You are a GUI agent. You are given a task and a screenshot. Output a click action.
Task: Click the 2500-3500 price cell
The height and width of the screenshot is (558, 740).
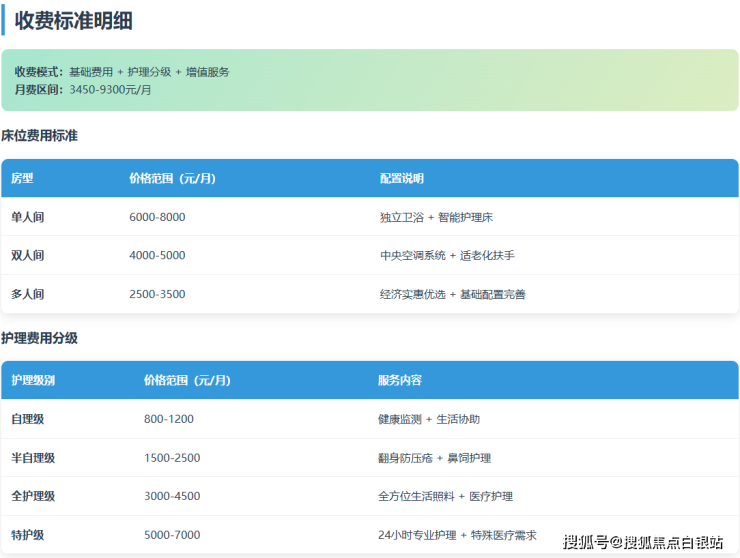(x=157, y=295)
